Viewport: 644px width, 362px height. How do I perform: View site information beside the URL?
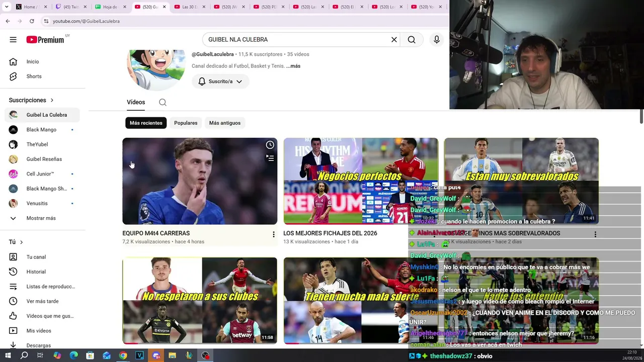point(46,21)
